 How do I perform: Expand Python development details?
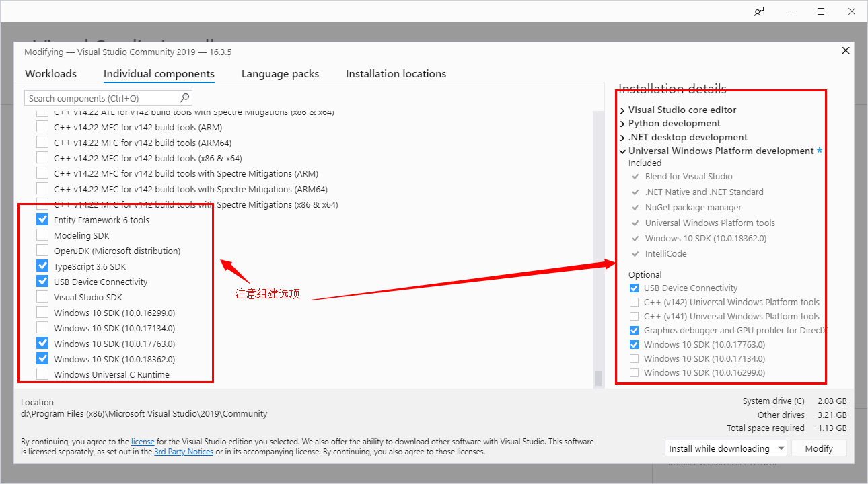622,124
